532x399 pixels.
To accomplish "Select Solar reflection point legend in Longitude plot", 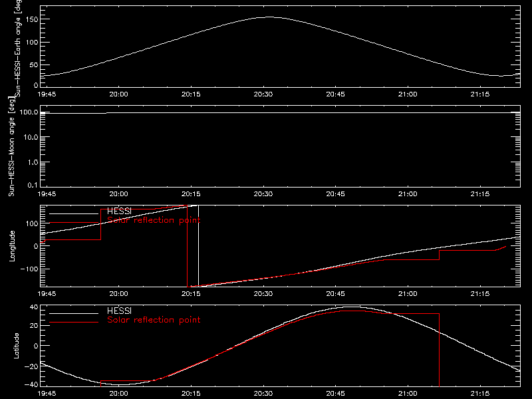I will 154,220.
